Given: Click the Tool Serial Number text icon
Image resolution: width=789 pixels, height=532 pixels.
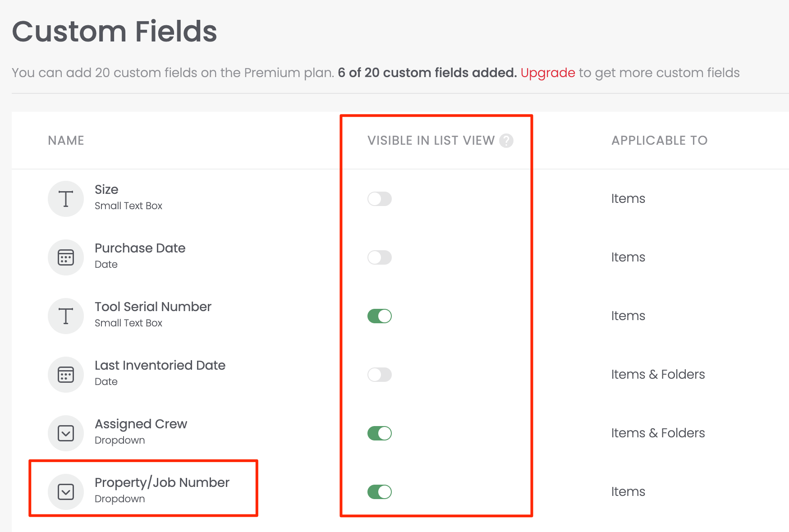Looking at the screenshot, I should (x=66, y=316).
